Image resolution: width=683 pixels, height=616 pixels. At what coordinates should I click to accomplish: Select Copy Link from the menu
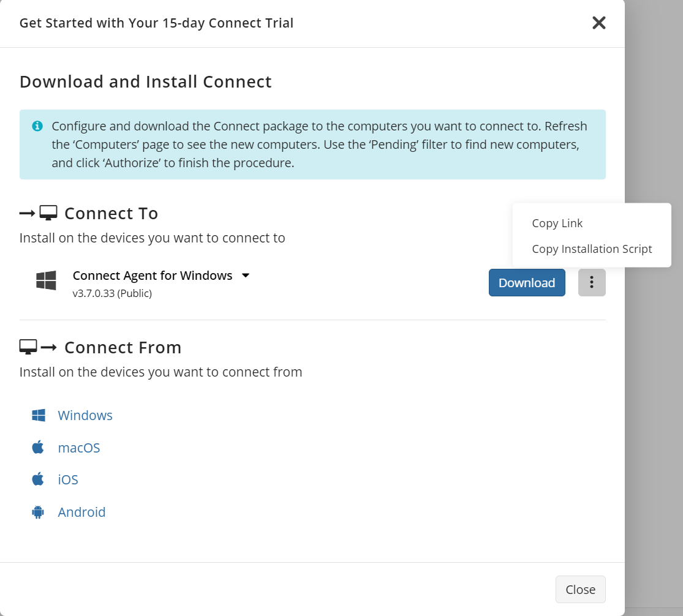point(557,223)
